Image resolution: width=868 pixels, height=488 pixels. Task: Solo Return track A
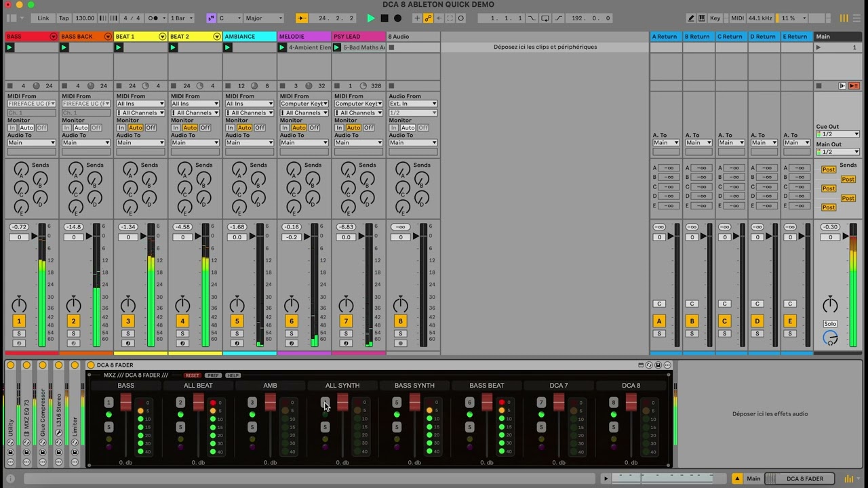658,333
